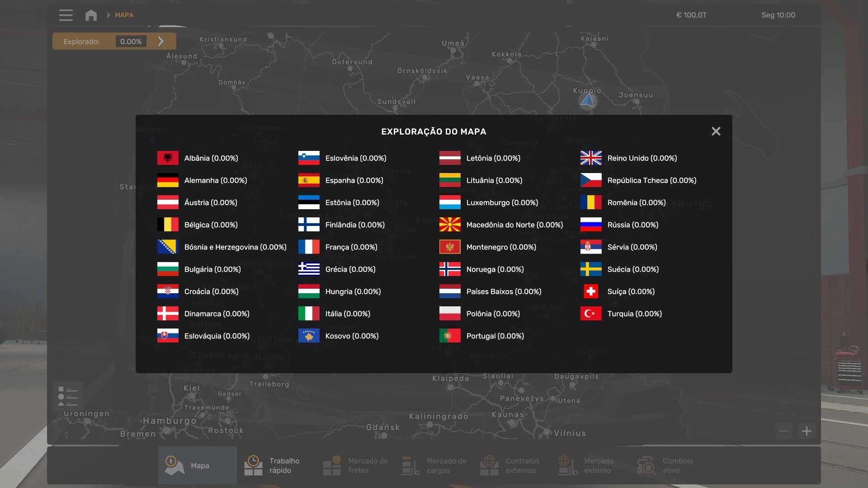868x488 pixels.
Task: Select Letônia (0.00%) entry
Action: [480, 158]
